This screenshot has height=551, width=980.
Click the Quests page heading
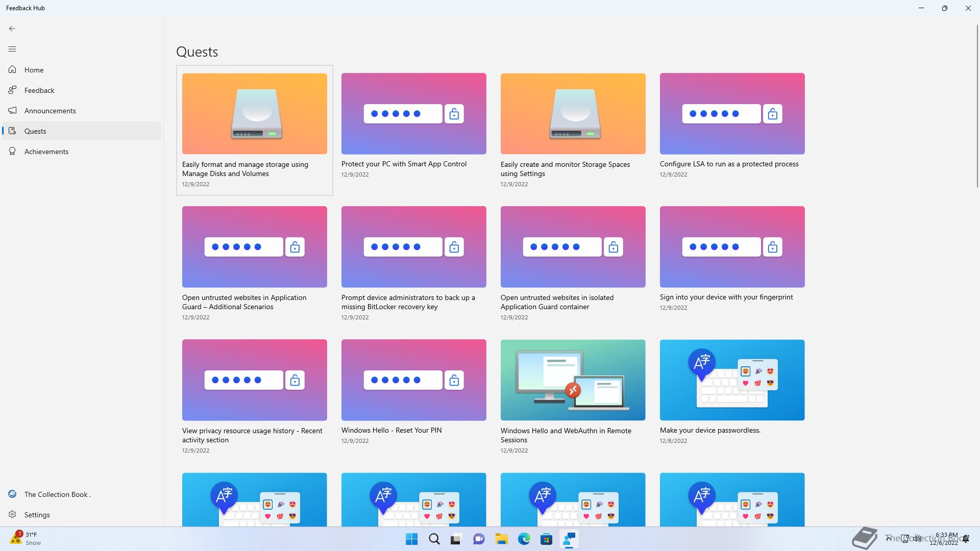197,52
